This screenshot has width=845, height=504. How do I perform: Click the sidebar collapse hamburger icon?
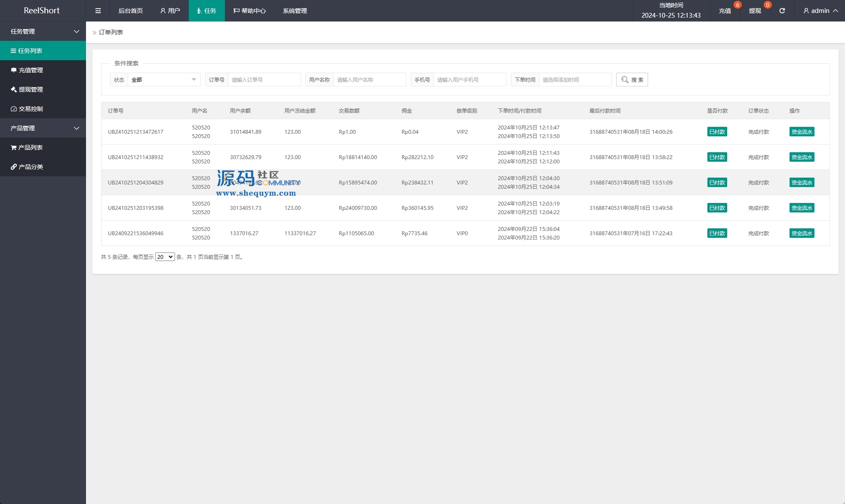(x=98, y=11)
